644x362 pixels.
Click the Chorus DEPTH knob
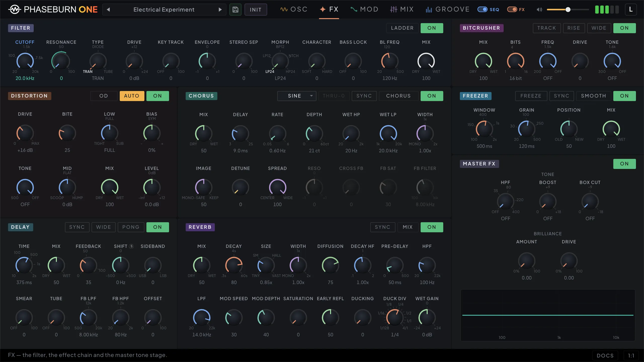(314, 133)
